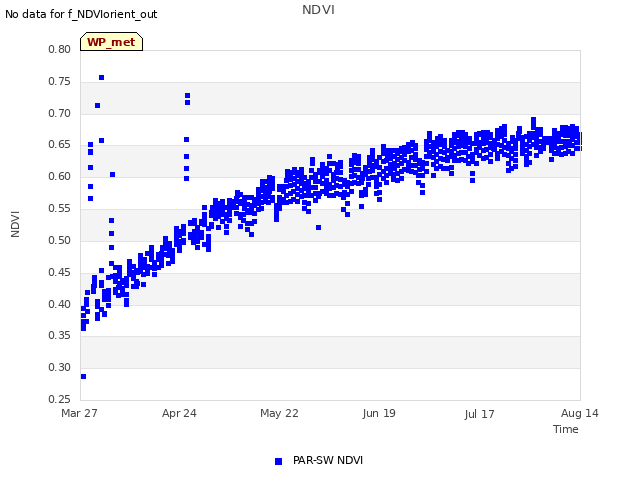Click the Apr 24 axis tick label

179,413
